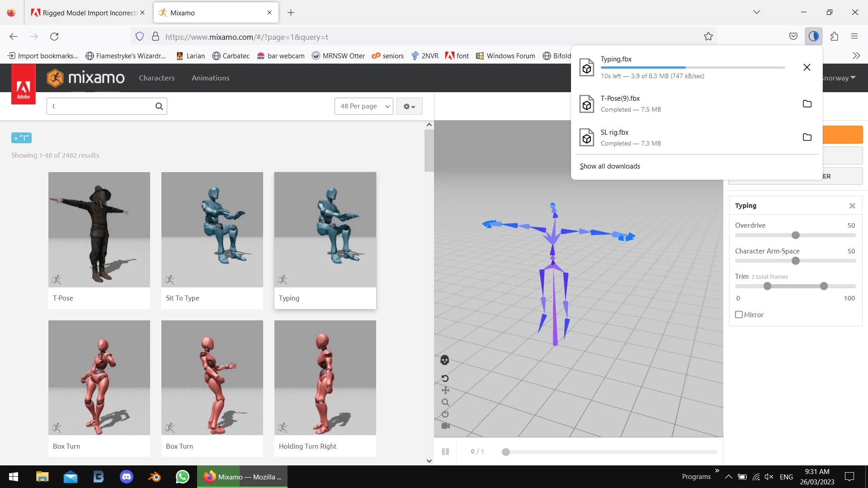Click the zoom magnifier icon in viewport
The image size is (868, 488).
point(445,402)
